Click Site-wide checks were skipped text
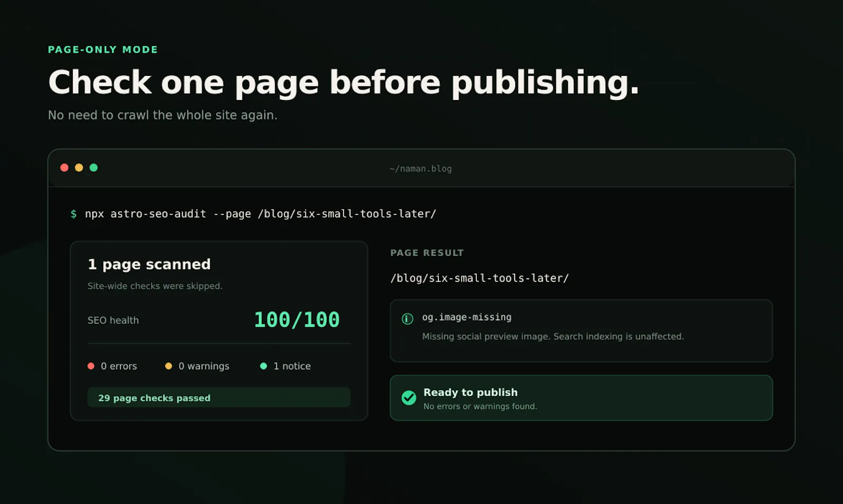843x504 pixels. [x=155, y=286]
